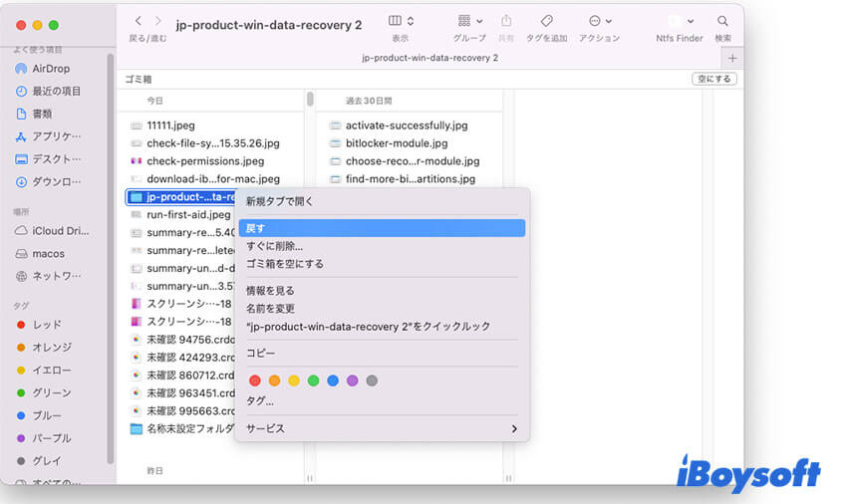Filter by the パープル sidebar tag
The image size is (847, 504).
click(x=44, y=438)
